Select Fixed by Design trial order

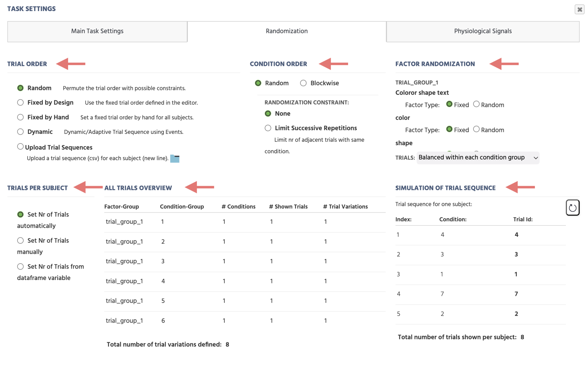20,102
